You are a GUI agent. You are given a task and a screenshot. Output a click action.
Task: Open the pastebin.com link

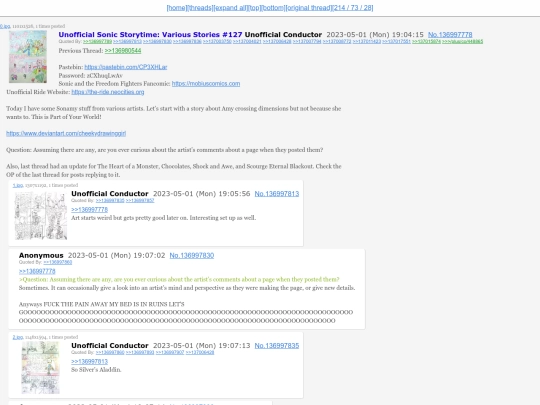click(x=126, y=67)
